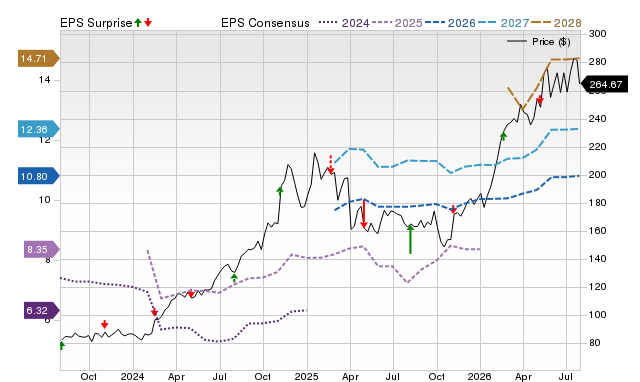Image resolution: width=640 pixels, height=382 pixels.
Task: Click the green surprise arrow at chart start
Action: point(62,345)
